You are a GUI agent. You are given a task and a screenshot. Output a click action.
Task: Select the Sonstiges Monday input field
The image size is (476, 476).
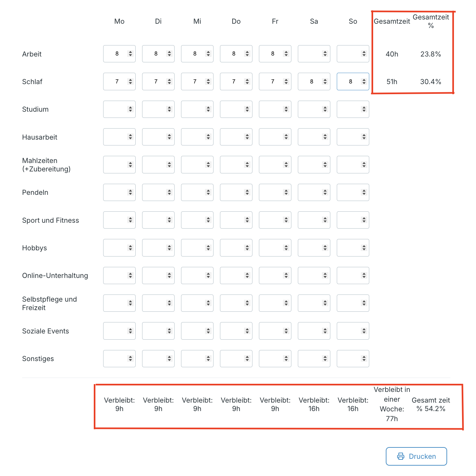coord(119,358)
